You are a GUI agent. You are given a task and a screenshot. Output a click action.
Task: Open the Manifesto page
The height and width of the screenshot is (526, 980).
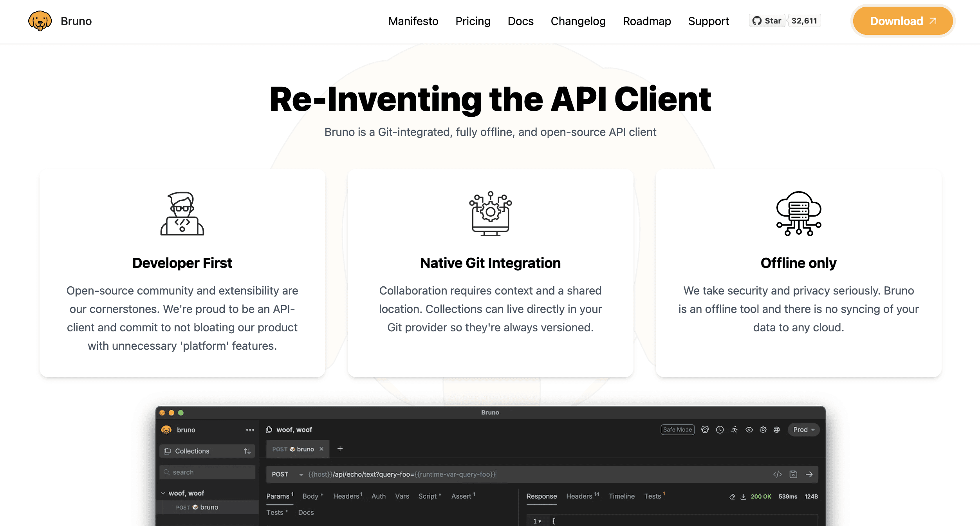point(413,21)
